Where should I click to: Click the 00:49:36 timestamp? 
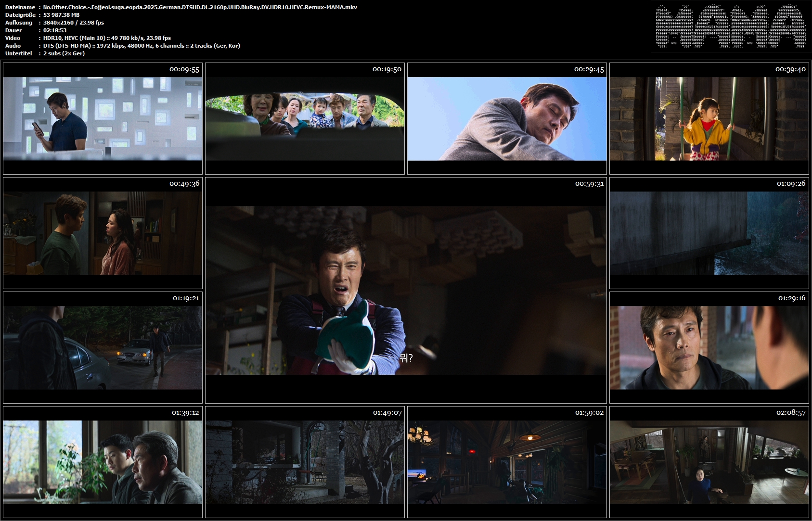[x=184, y=184]
